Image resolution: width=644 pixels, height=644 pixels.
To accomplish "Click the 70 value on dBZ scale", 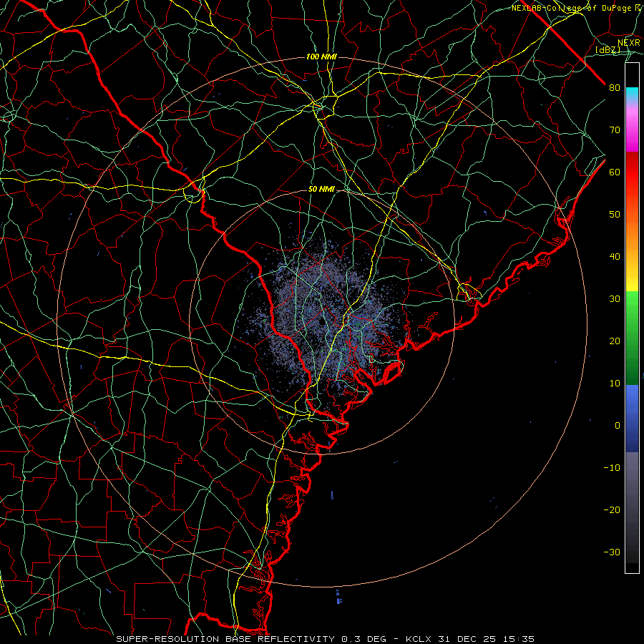I will point(615,130).
